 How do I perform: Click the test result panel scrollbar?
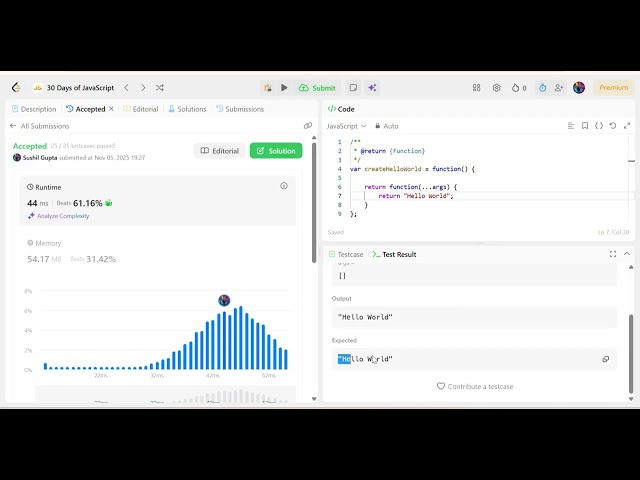coord(631,353)
